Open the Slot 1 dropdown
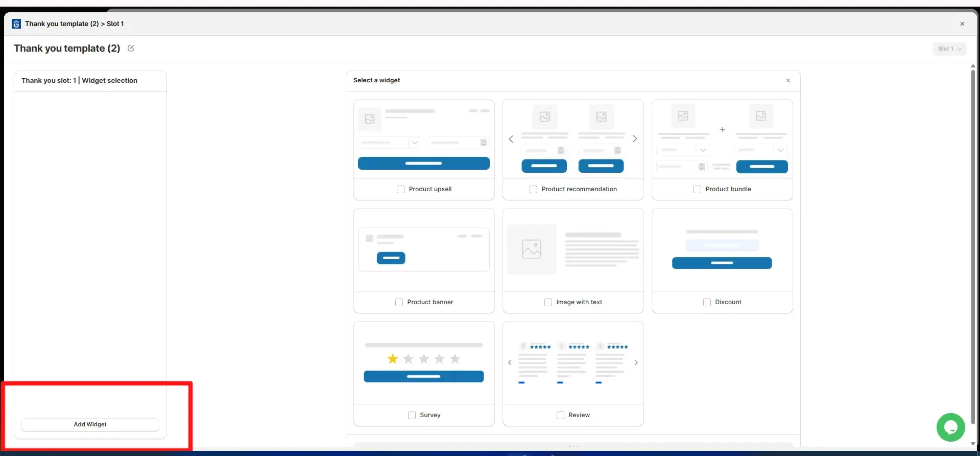Image resolution: width=980 pixels, height=456 pixels. (x=949, y=49)
